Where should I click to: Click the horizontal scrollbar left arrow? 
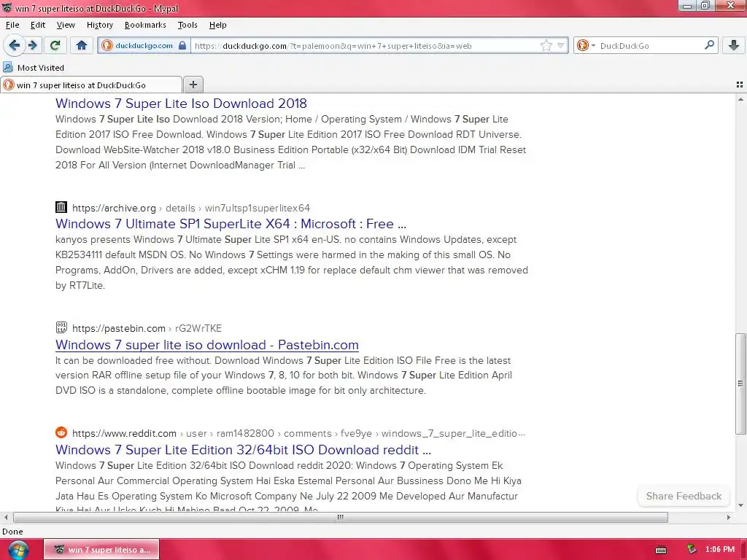6,517
